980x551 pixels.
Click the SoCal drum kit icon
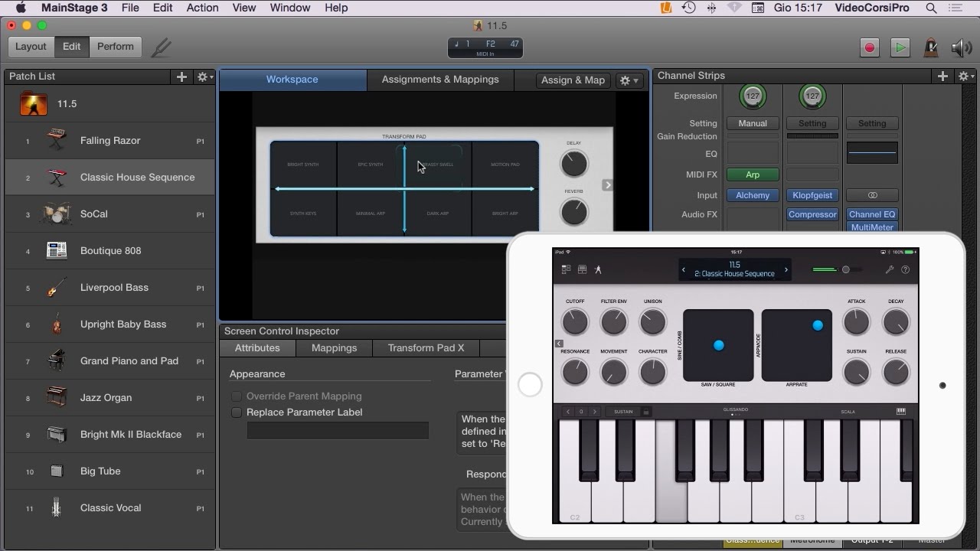[x=57, y=214]
